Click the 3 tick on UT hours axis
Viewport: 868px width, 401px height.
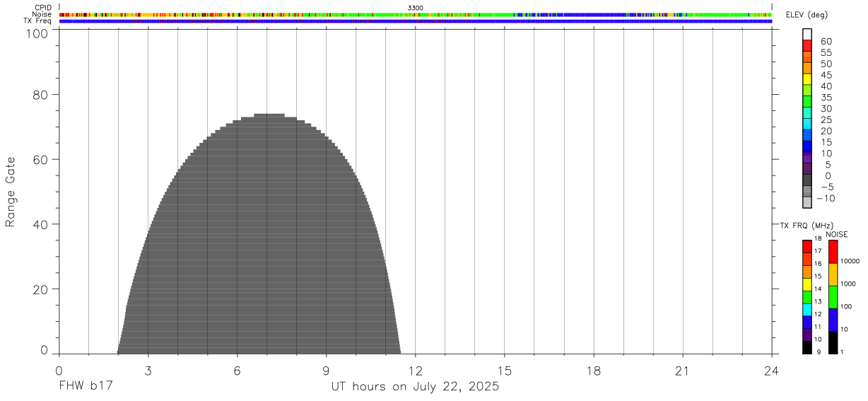(x=148, y=371)
